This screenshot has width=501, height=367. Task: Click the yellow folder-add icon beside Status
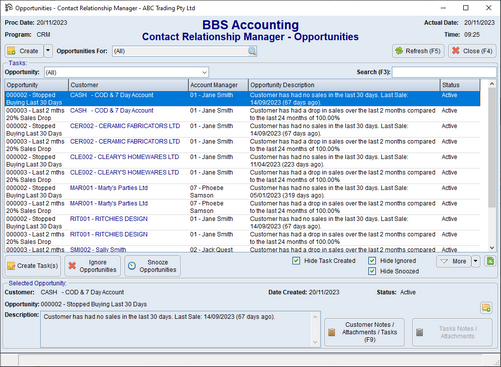pos(486,308)
